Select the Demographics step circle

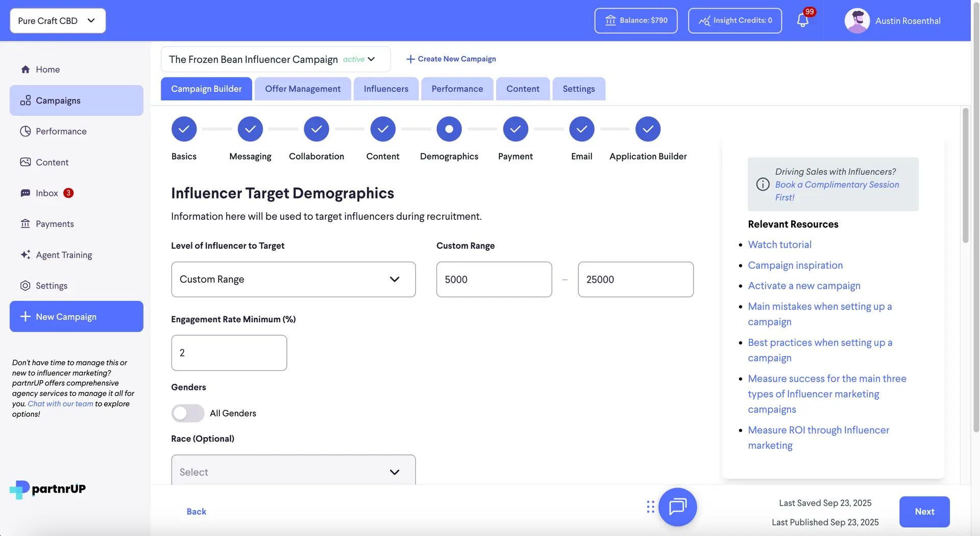click(449, 129)
